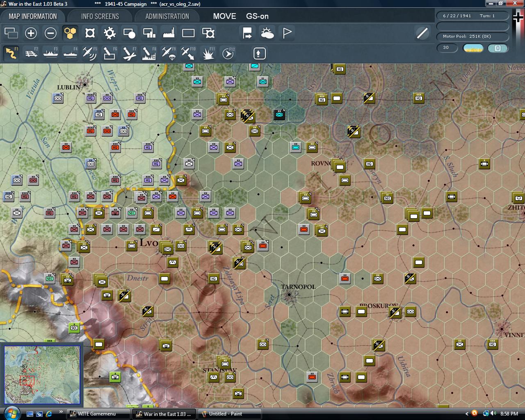Click the F12 circled arrow icon

[x=228, y=53]
